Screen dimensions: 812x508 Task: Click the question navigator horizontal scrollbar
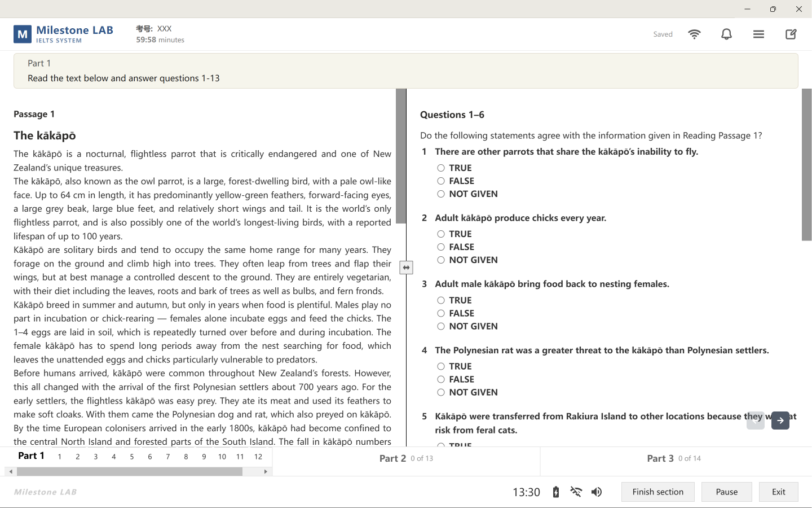130,472
